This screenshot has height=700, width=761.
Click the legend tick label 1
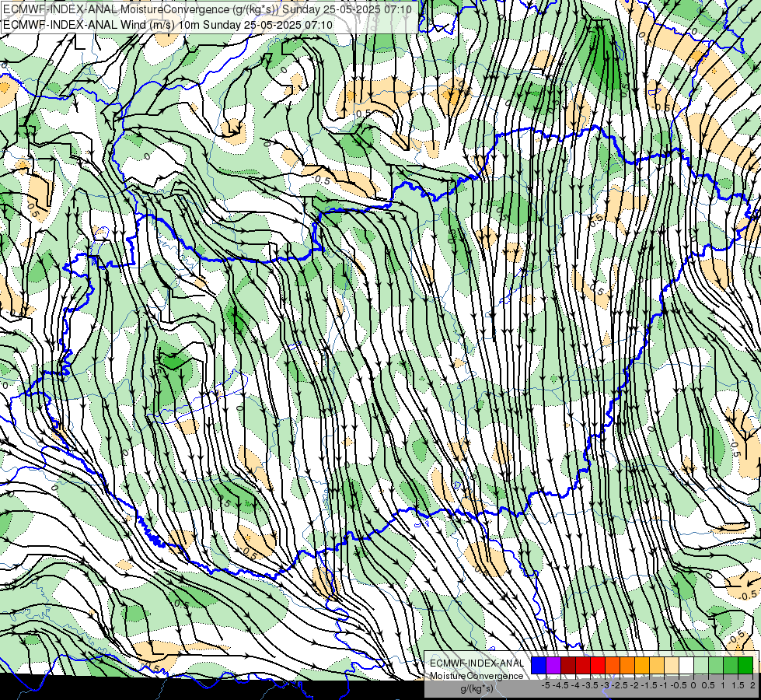[x=723, y=685]
